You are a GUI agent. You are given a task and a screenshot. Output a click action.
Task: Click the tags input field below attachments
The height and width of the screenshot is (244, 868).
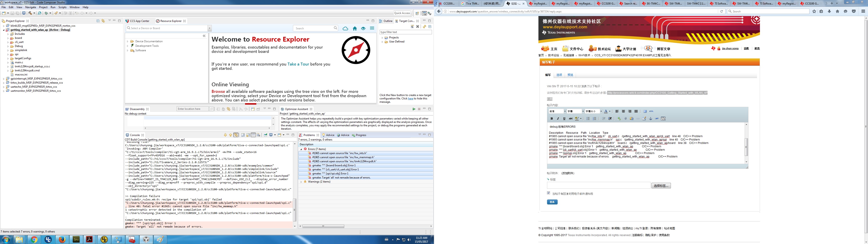click(598, 186)
